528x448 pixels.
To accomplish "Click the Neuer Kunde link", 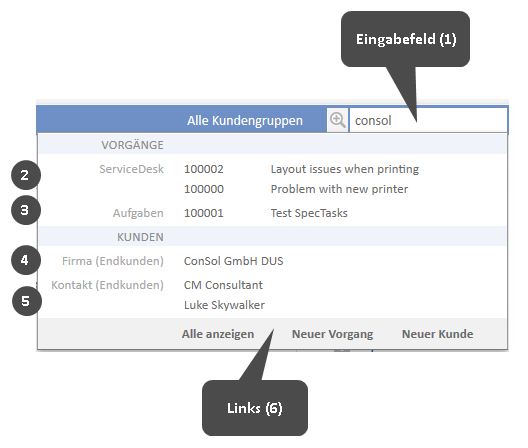I will [437, 334].
